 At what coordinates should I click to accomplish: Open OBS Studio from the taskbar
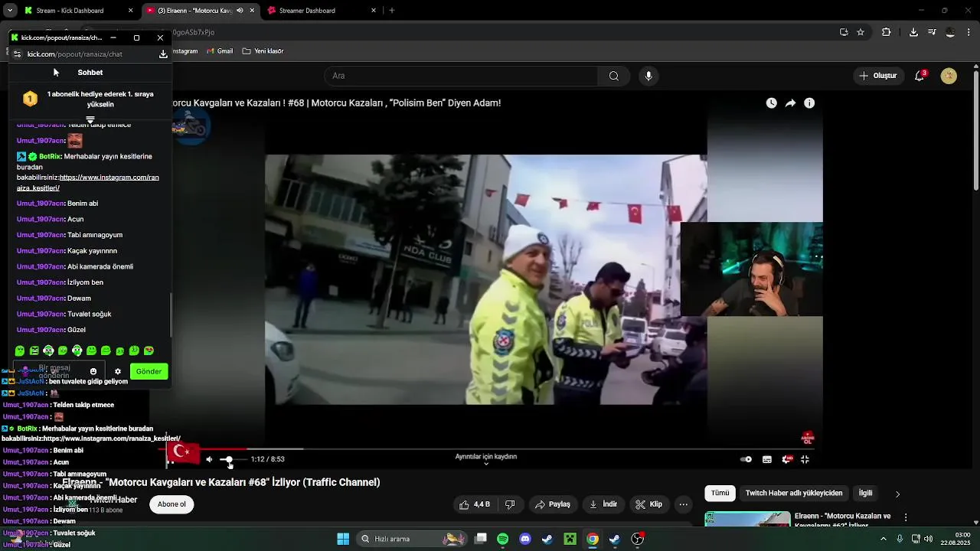(638, 539)
